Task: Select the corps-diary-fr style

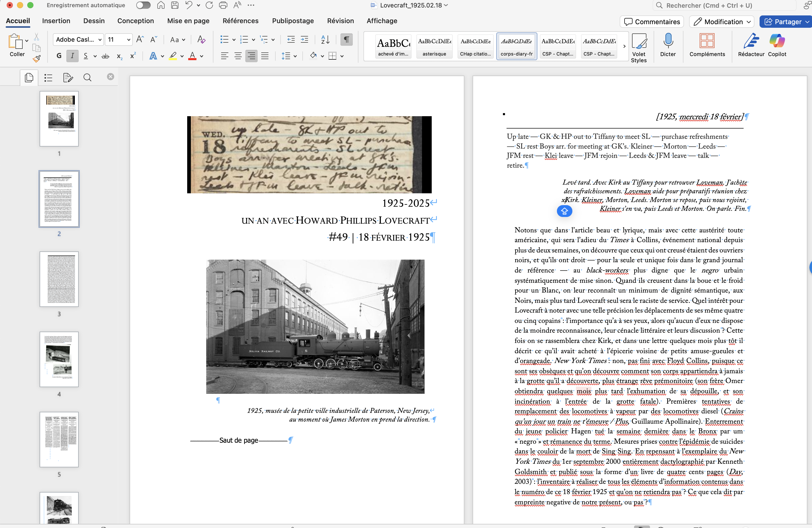Action: click(x=517, y=46)
